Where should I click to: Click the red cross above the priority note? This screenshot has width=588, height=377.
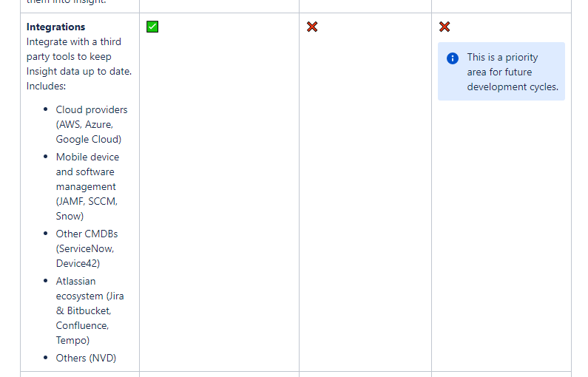pyautogui.click(x=445, y=27)
